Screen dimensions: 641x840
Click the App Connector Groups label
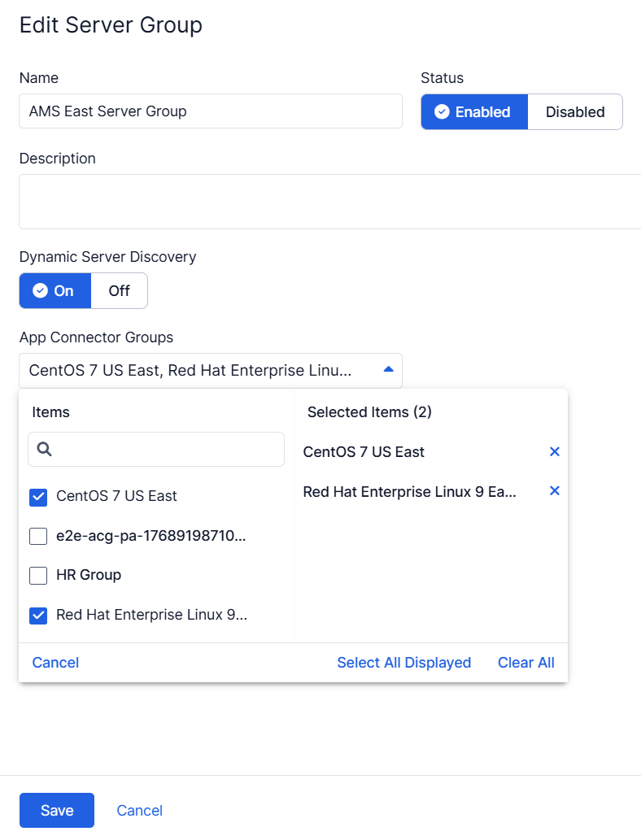click(x=97, y=337)
